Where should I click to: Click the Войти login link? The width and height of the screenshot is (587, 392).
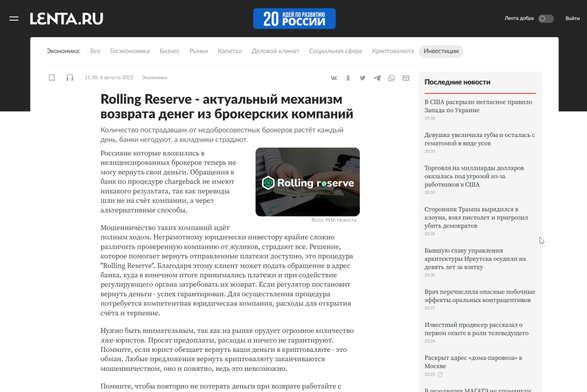tap(572, 18)
